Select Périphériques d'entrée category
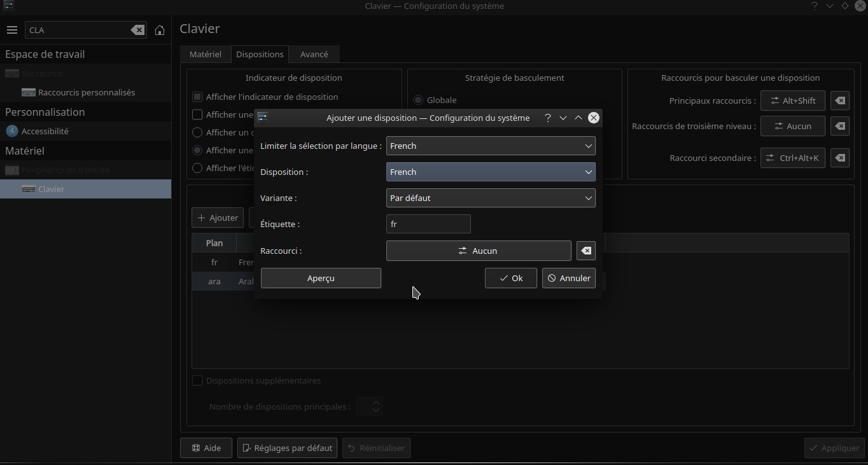This screenshot has width=868, height=465. pos(85,170)
